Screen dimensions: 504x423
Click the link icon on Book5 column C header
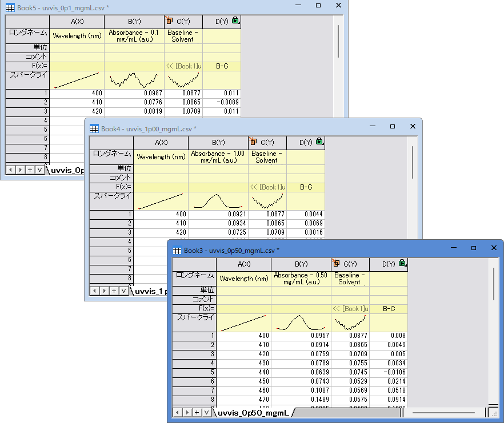click(x=169, y=20)
